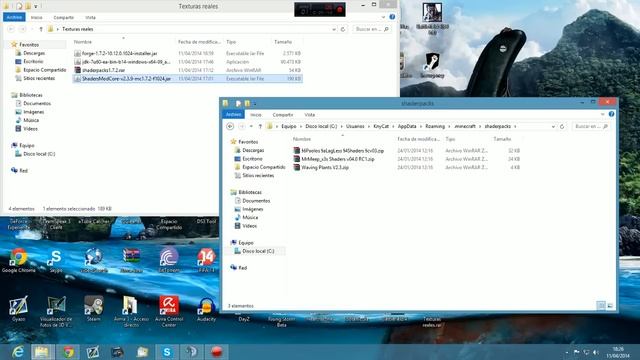Select shaderpacks1.7.2.rar file
The image size is (640, 360).
103,70
